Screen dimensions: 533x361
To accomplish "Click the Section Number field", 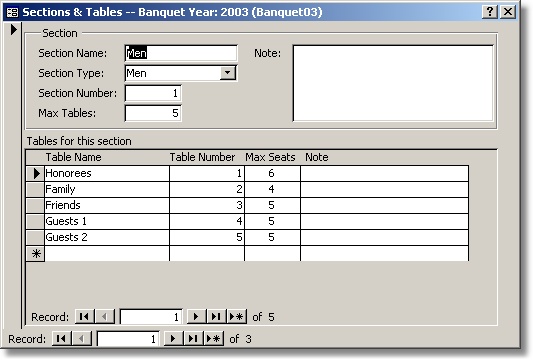I will [153, 93].
